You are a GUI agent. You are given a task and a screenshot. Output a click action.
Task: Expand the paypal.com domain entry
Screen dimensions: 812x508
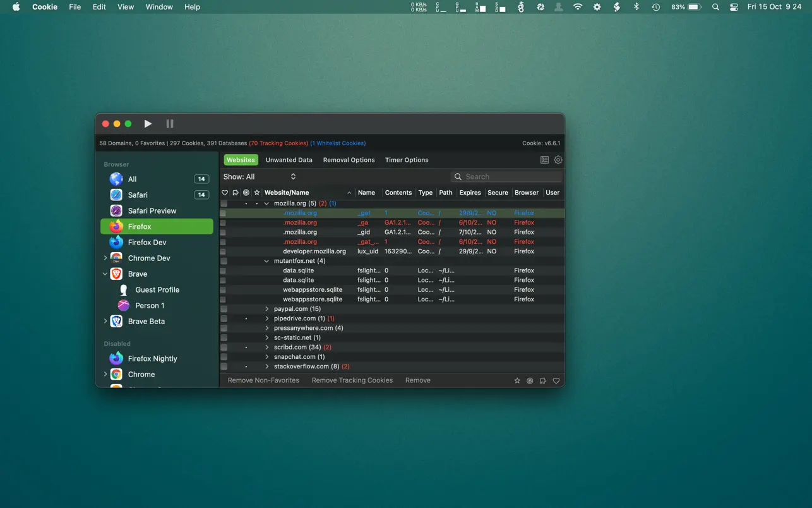267,309
